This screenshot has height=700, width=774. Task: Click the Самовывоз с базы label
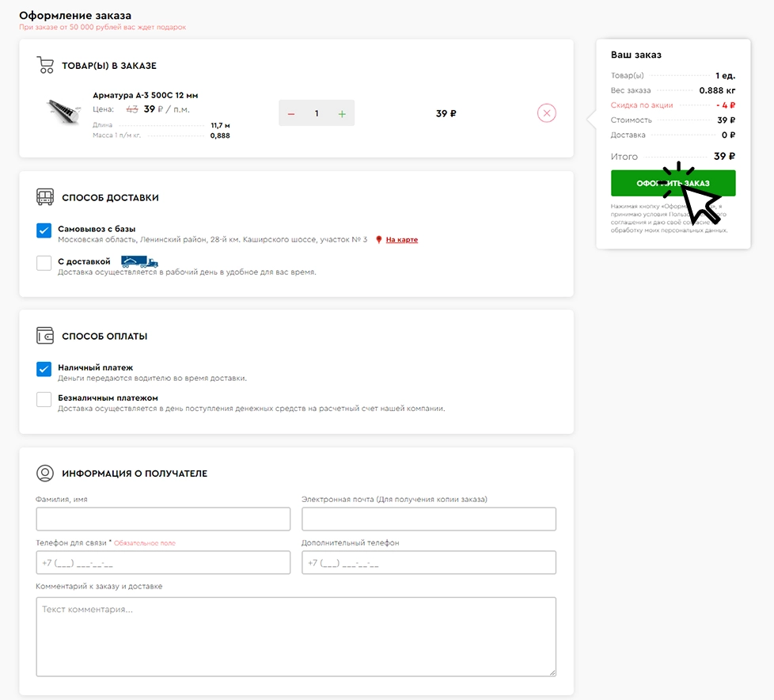[97, 229]
